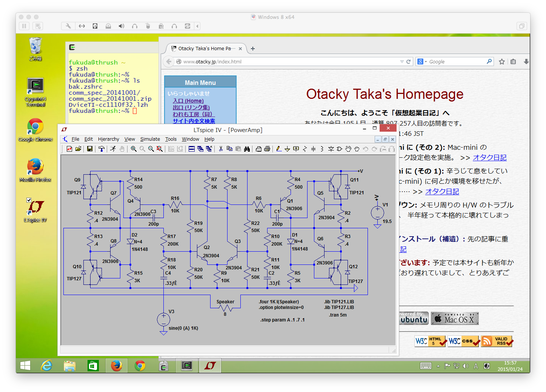The height and width of the screenshot is (392, 546).
Task: Select the Draw Wire pencil tool
Action: point(279,149)
